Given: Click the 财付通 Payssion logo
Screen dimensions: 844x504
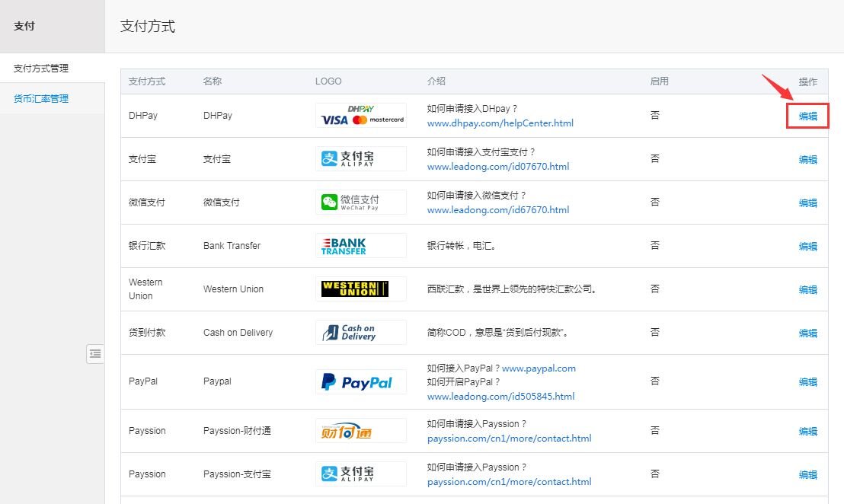Looking at the screenshot, I should click(360, 430).
